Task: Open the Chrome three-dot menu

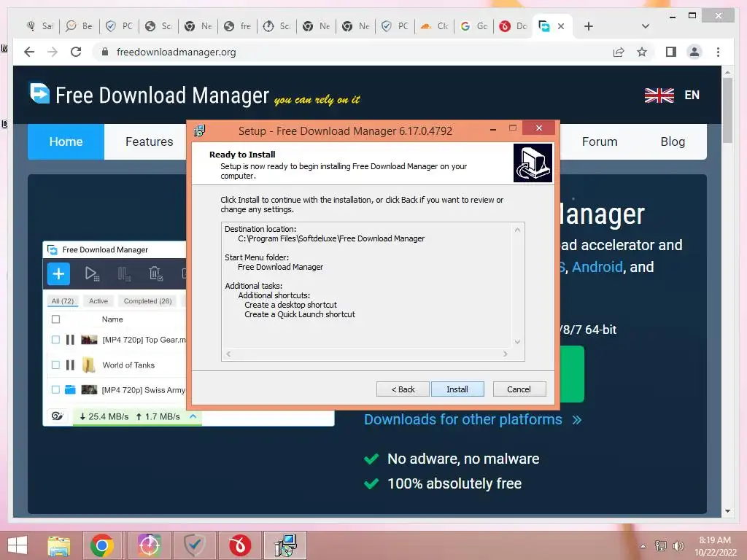Action: point(718,52)
